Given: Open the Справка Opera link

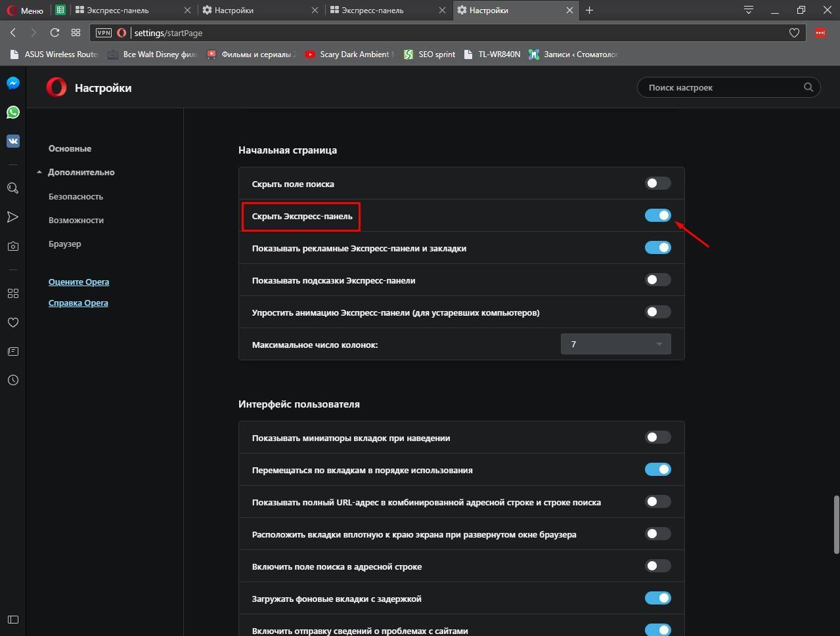Looking at the screenshot, I should [78, 303].
